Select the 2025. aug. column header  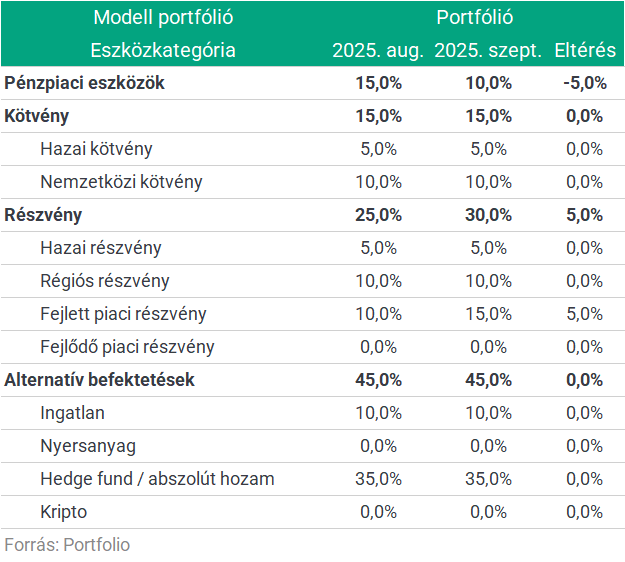pos(378,50)
